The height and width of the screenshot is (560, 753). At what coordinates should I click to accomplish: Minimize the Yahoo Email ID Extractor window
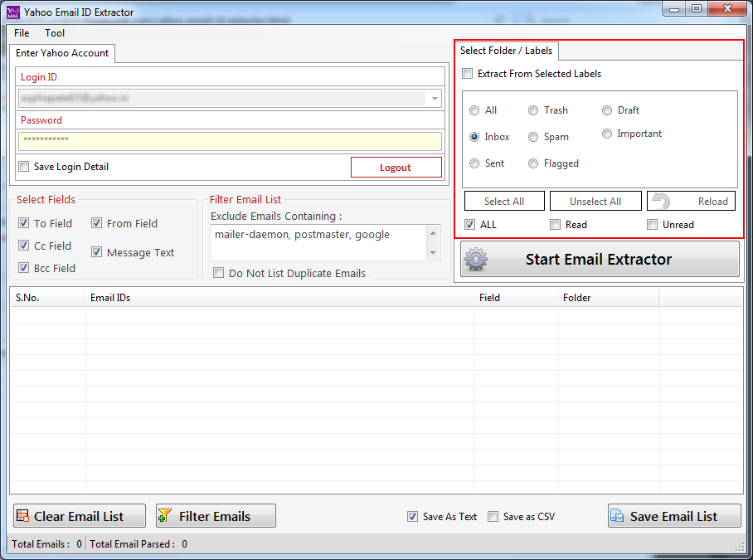pos(673,9)
